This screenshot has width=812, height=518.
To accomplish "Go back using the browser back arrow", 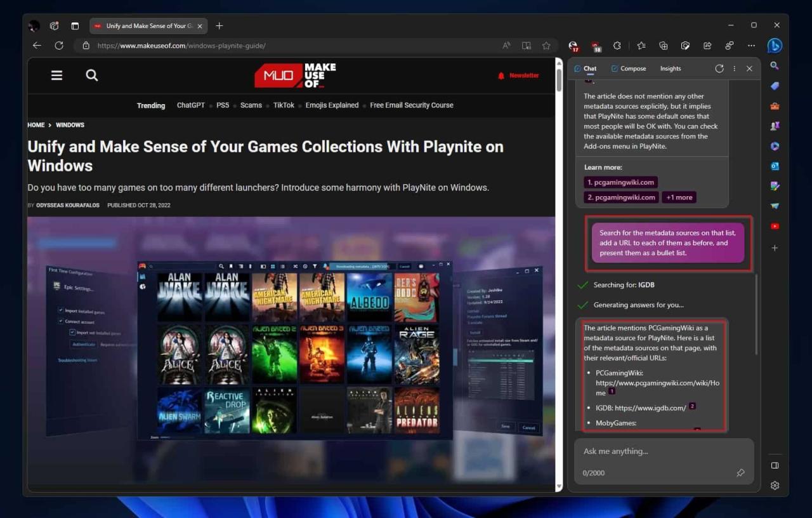I will (37, 46).
